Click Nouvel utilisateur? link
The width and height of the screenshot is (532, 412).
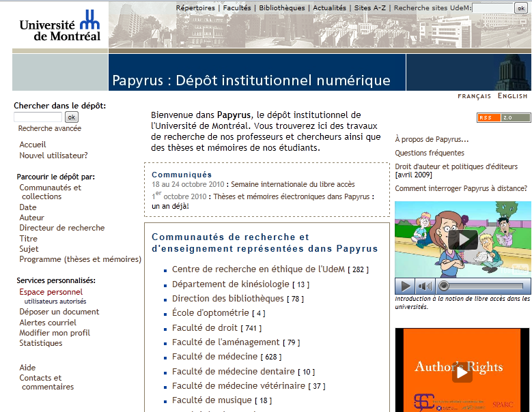tap(53, 156)
